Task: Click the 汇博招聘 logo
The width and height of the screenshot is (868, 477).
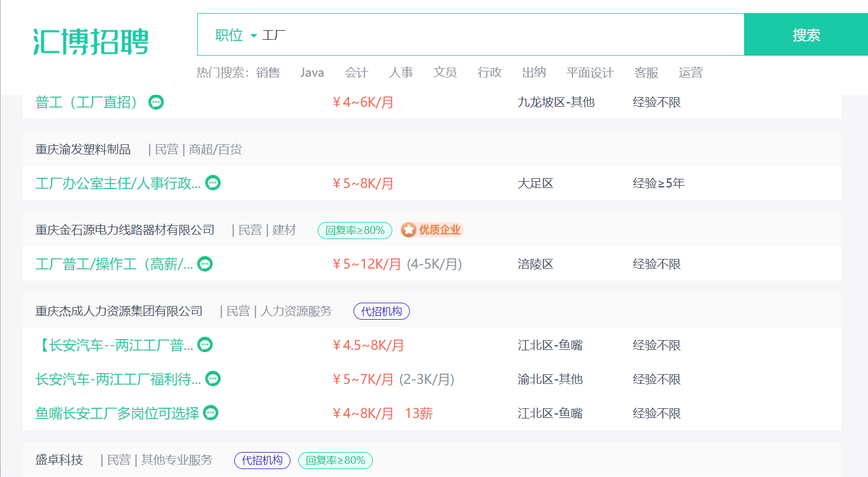Action: pyautogui.click(x=91, y=41)
